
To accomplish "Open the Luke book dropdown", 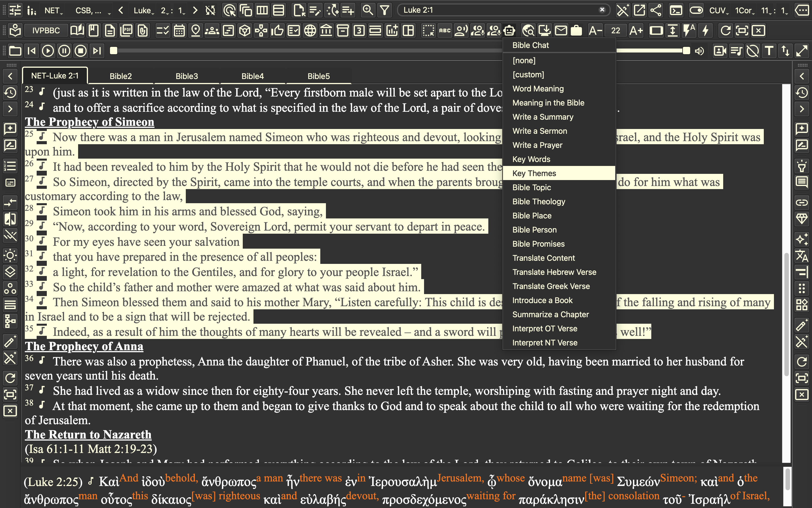I will [x=144, y=10].
